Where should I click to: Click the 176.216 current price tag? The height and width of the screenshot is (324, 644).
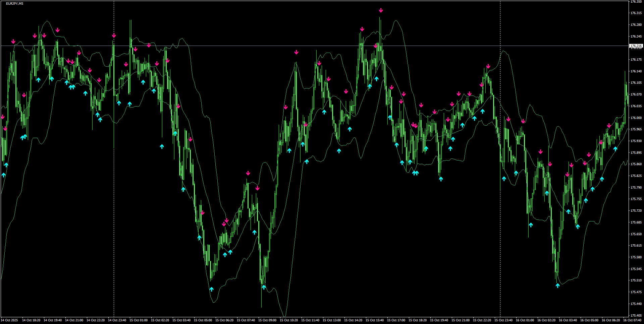(636, 45)
